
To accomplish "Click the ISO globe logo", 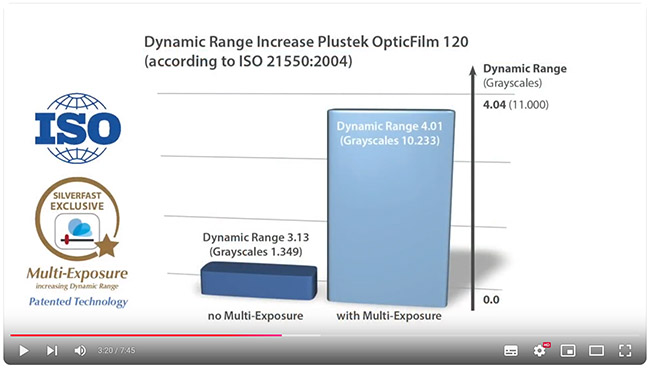I will [78, 128].
